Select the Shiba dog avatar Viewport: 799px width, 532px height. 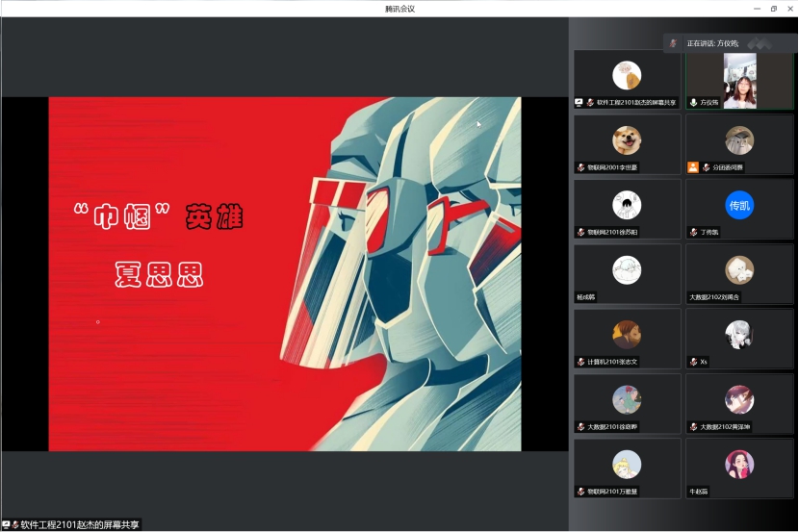(x=627, y=140)
